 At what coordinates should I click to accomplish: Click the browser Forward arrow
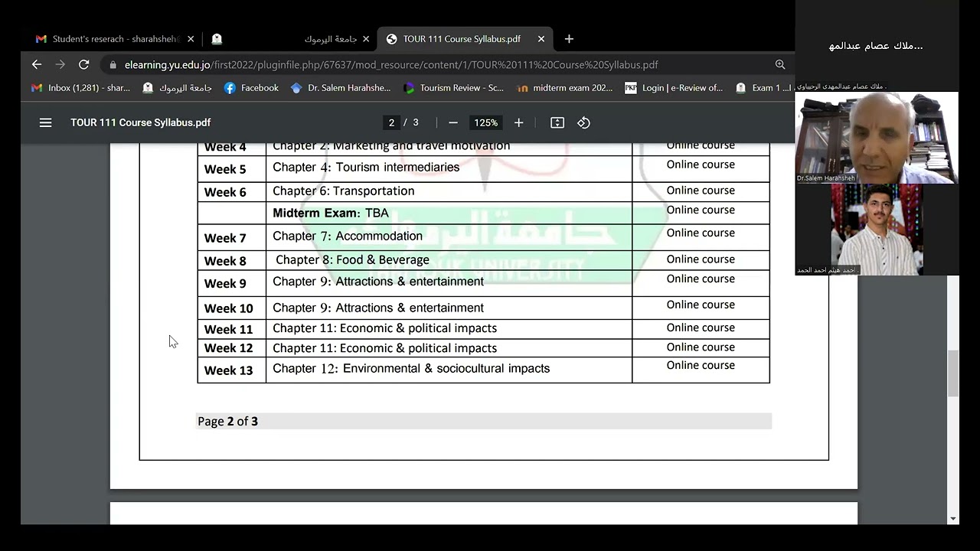click(x=60, y=65)
